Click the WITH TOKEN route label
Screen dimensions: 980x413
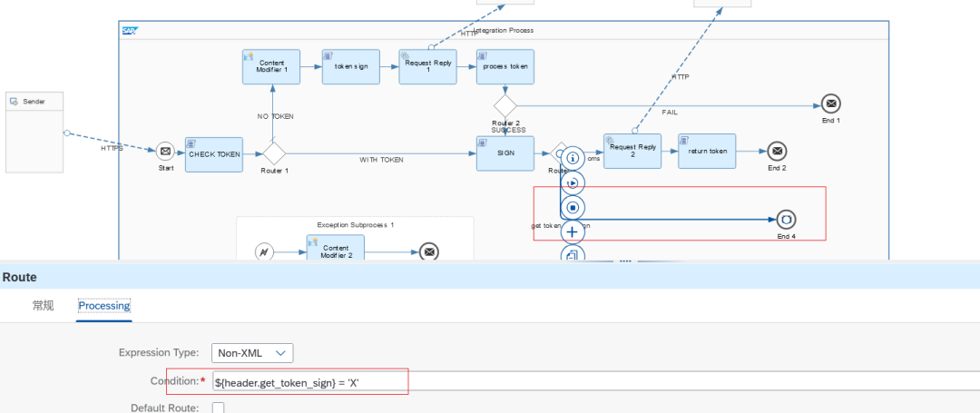coord(381,160)
